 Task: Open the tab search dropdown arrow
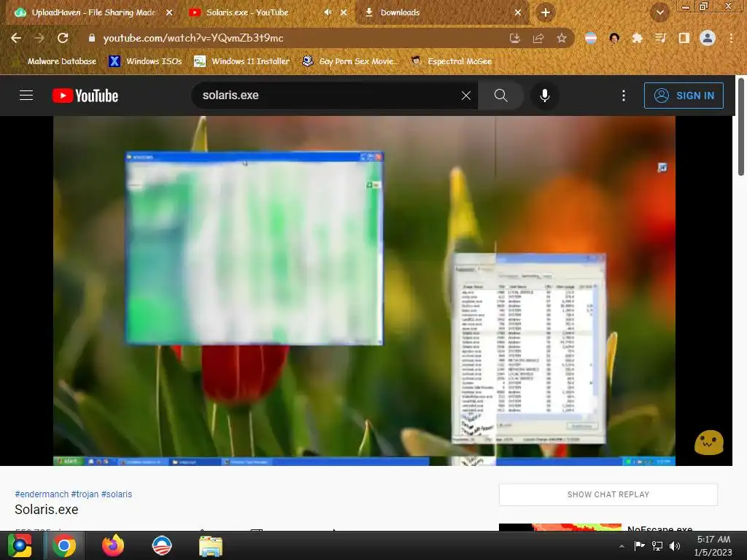(659, 12)
